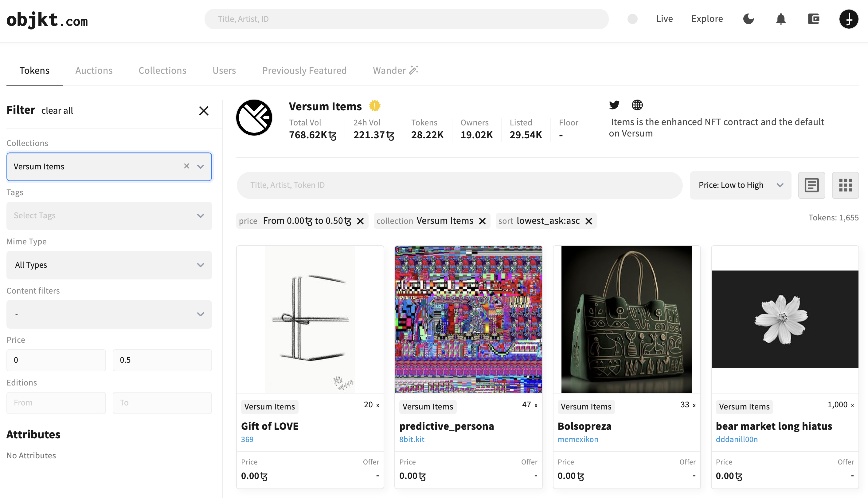
Task: Click the clear all filters link
Action: [x=57, y=110]
